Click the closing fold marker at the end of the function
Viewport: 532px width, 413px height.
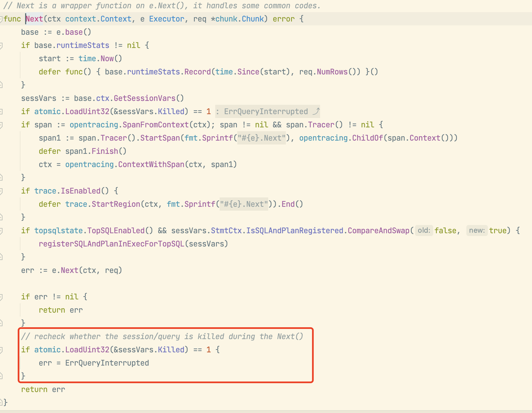pos(2,402)
